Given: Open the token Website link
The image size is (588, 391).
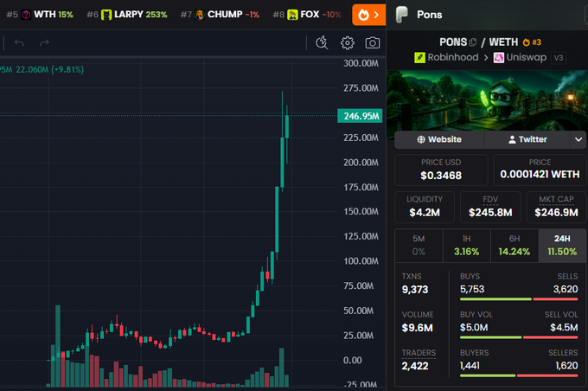Looking at the screenshot, I should point(439,139).
